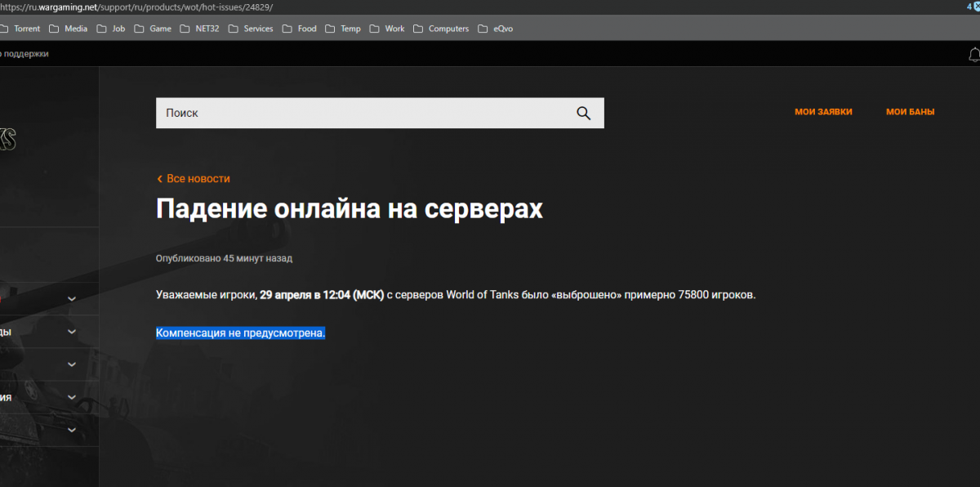Open the Work bookmarks folder

(387, 29)
